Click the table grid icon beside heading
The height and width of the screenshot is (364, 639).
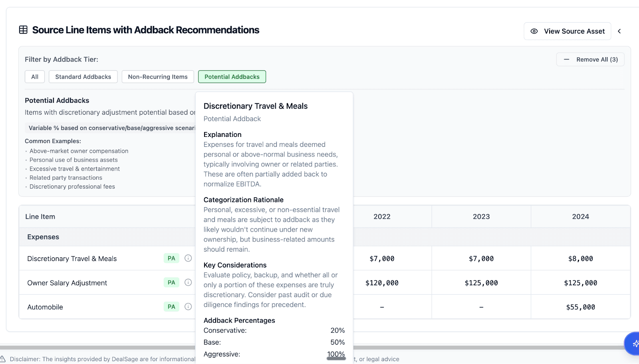coord(24,30)
